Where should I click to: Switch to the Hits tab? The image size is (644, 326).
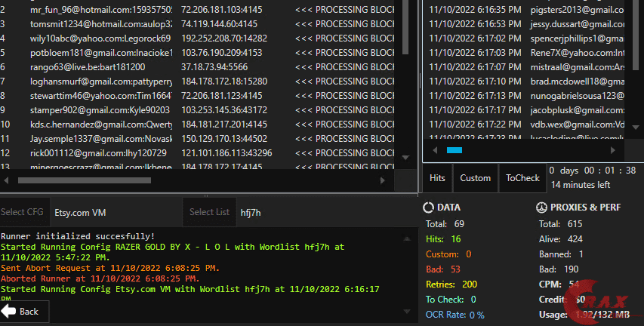(437, 178)
